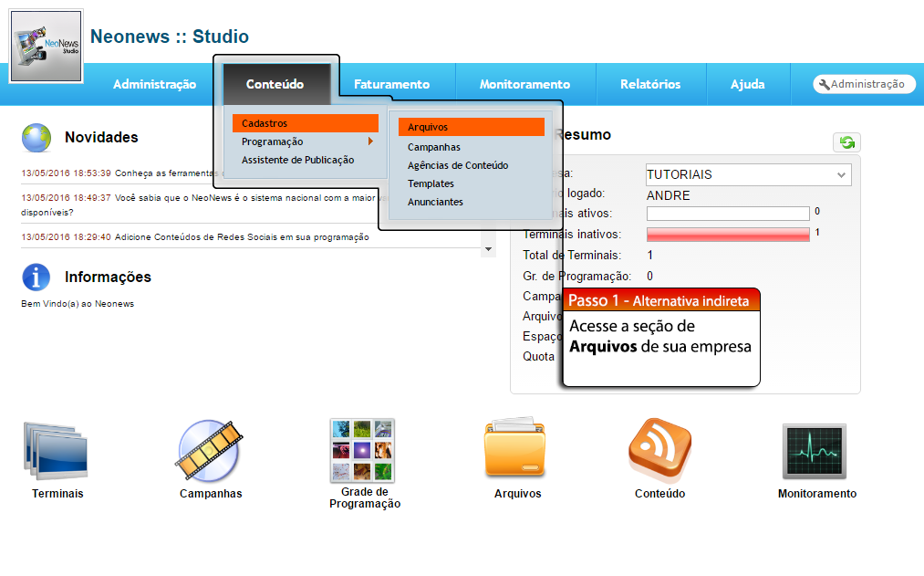Open the Arquivos folder icon
Viewport: 924px width, 576px height.
click(515, 451)
